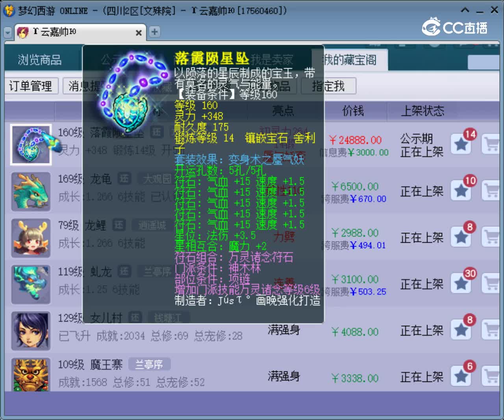Sort listings by the 上架状态 column

point(422,111)
